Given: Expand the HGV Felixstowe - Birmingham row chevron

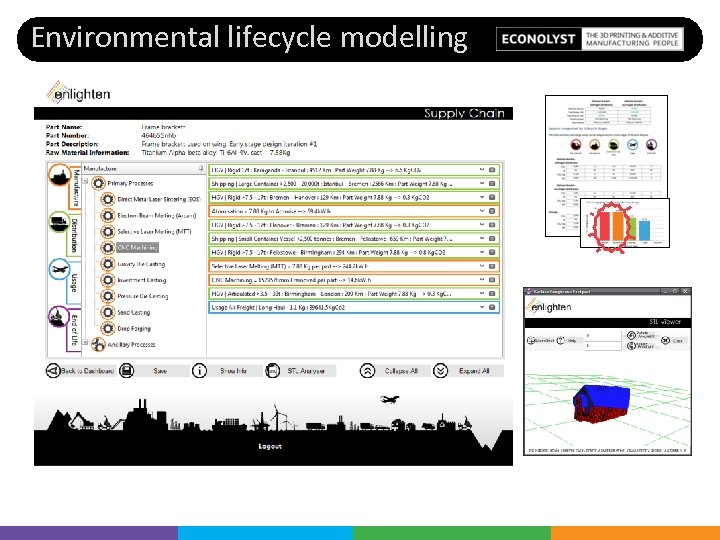Looking at the screenshot, I should pyautogui.click(x=482, y=252).
